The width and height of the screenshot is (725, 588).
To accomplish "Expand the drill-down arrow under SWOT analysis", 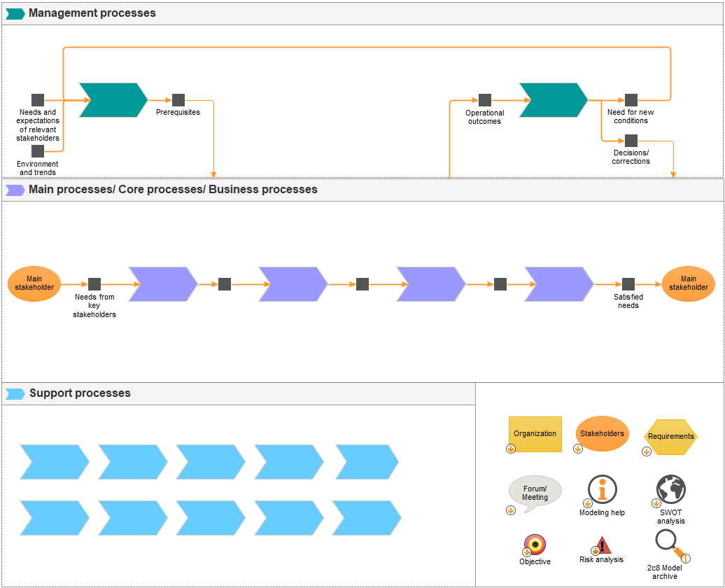I will click(x=656, y=503).
